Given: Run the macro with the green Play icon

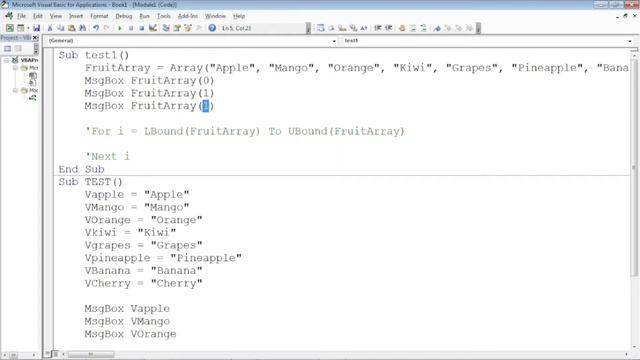Looking at the screenshot, I should (120, 28).
